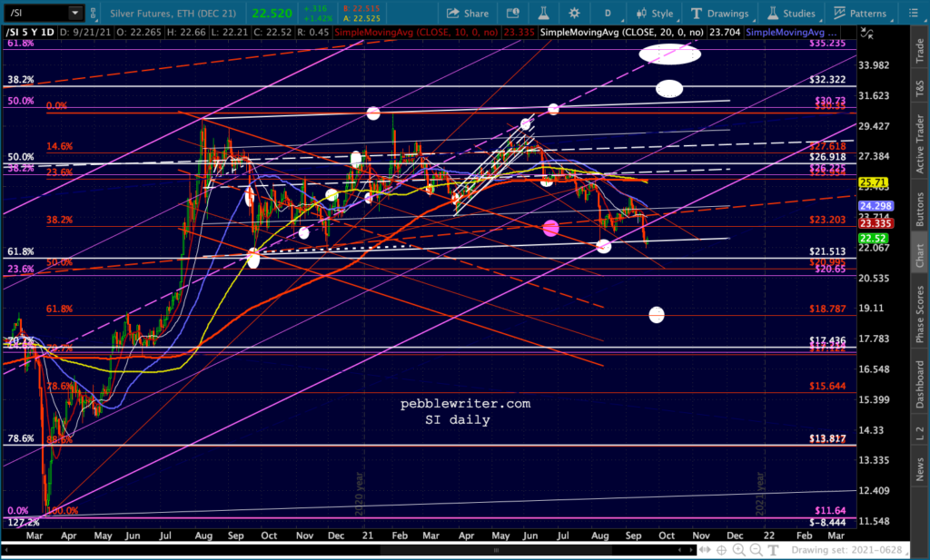Image resolution: width=930 pixels, height=560 pixels.
Task: Click the $35.235 Fibonacci level label
Action: (826, 44)
